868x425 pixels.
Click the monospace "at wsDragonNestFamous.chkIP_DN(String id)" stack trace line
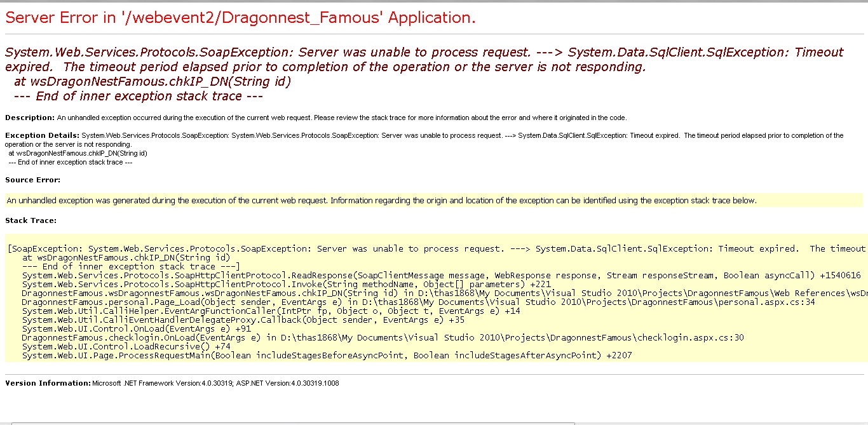click(x=126, y=258)
